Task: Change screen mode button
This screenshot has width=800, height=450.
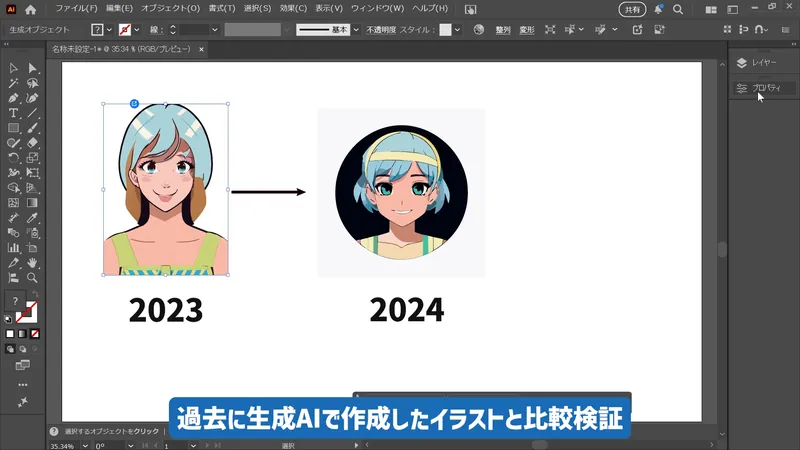Action: click(x=22, y=365)
